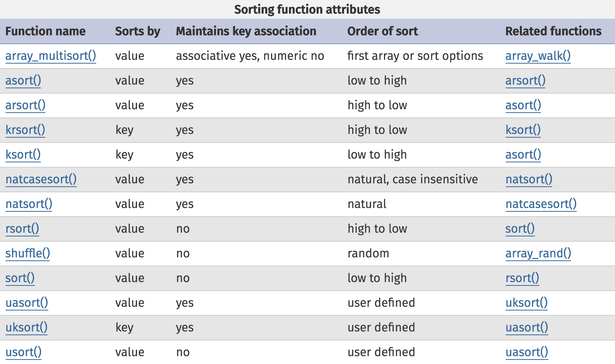Click natcasesort() in Related functions column
The width and height of the screenshot is (615, 364).
[x=541, y=204]
